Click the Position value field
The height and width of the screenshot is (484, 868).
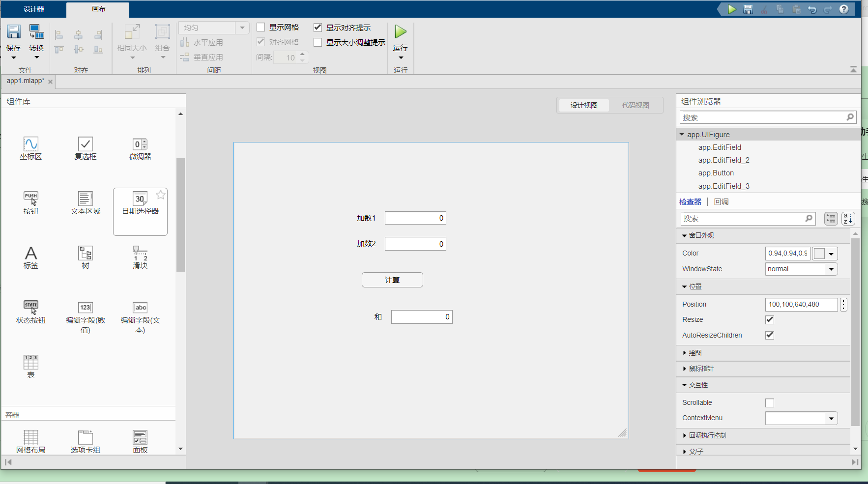(801, 305)
